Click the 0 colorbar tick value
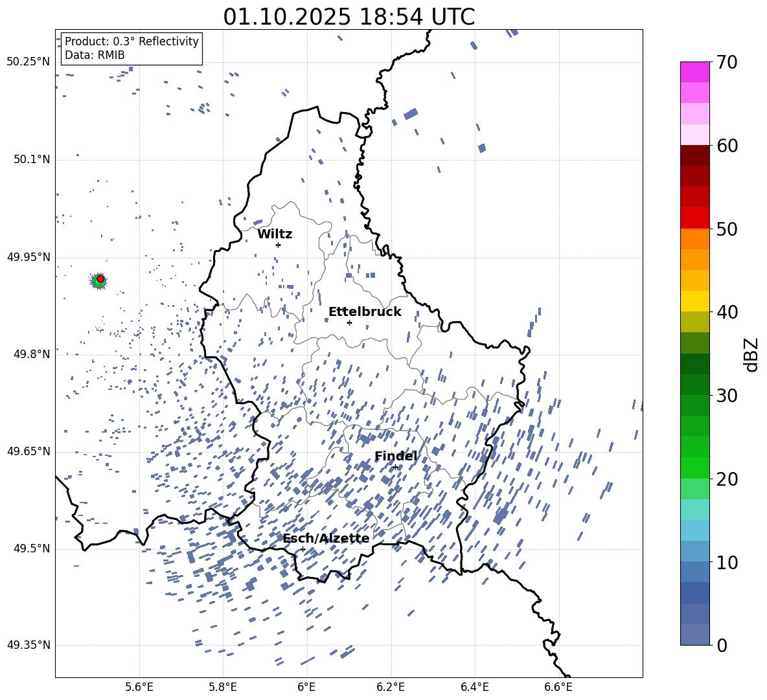Viewport: 767px width, 700px height. pos(722,645)
